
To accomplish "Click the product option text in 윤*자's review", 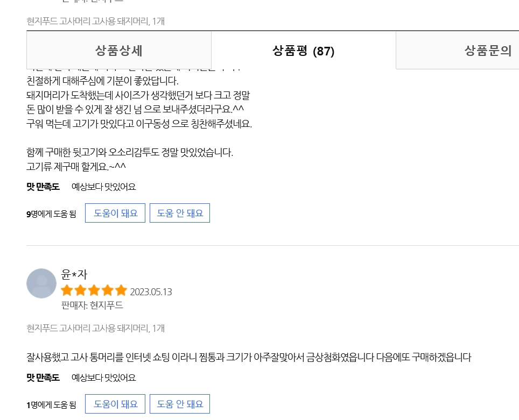I will 96,328.
